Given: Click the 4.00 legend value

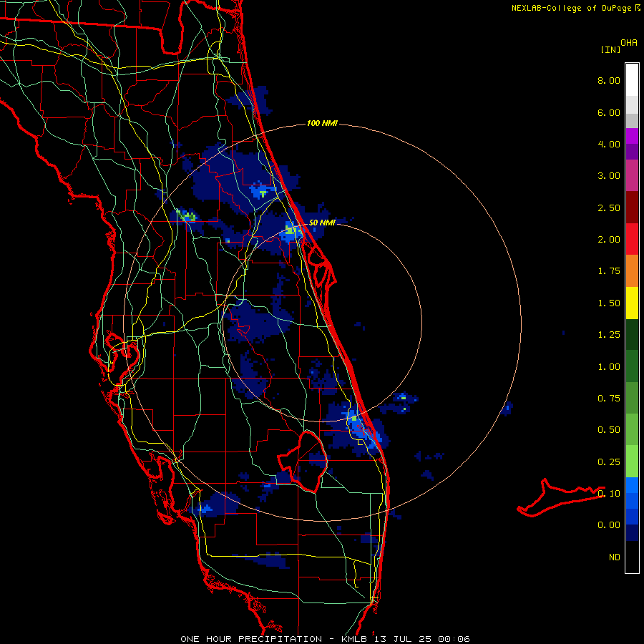Looking at the screenshot, I should [x=609, y=144].
